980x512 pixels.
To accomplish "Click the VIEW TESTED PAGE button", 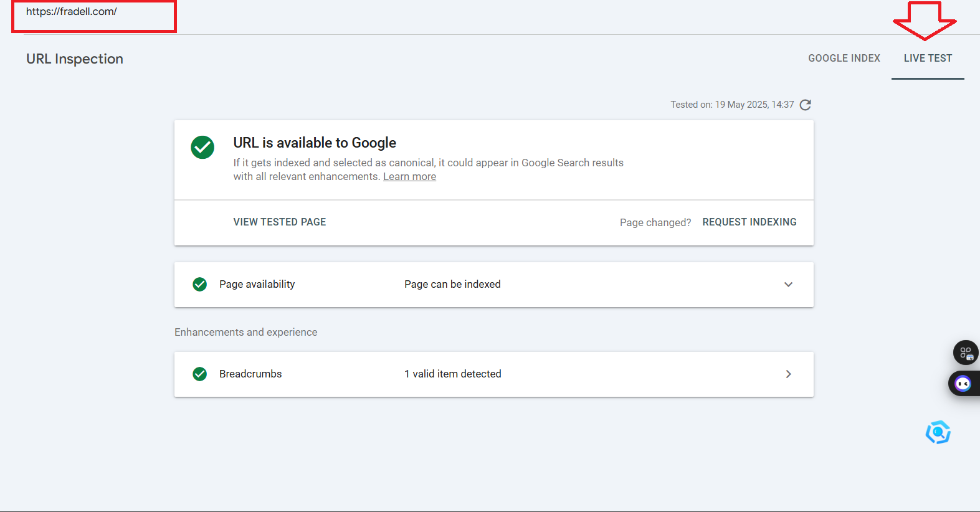I will (280, 222).
